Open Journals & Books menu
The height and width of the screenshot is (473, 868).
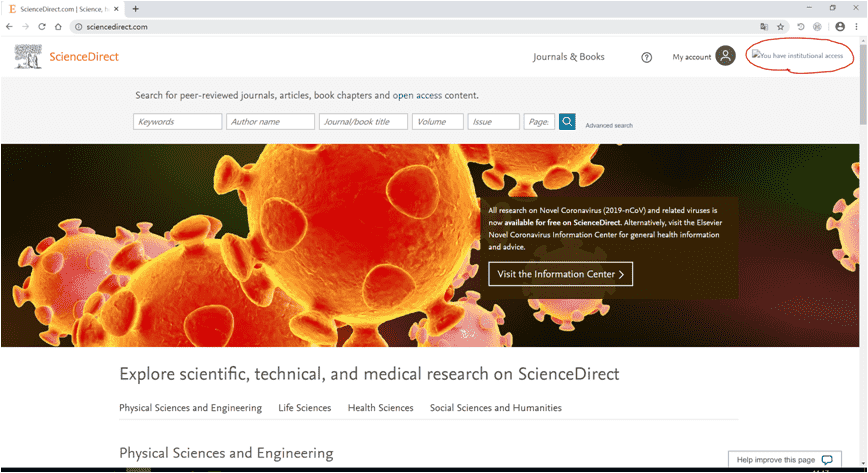[x=568, y=57]
